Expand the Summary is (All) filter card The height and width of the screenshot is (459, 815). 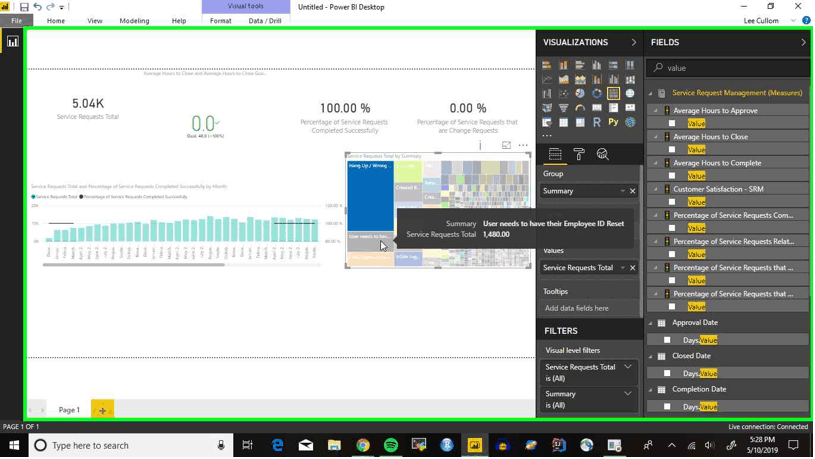point(628,394)
